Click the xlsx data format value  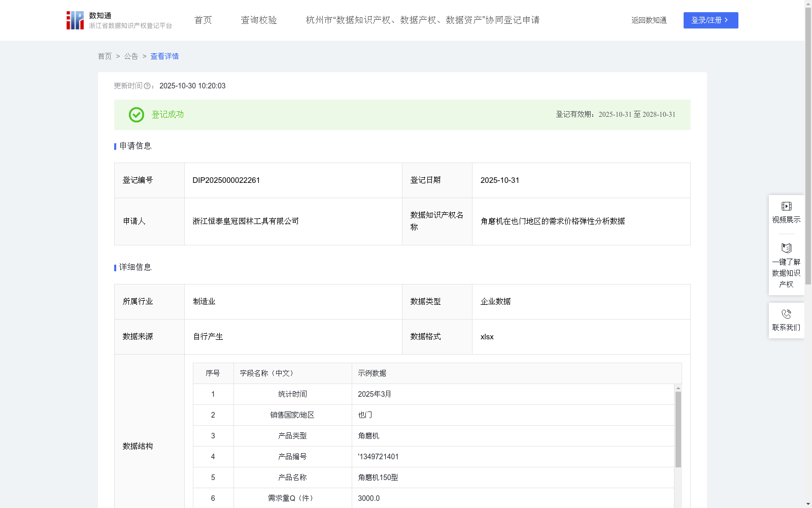click(x=487, y=337)
